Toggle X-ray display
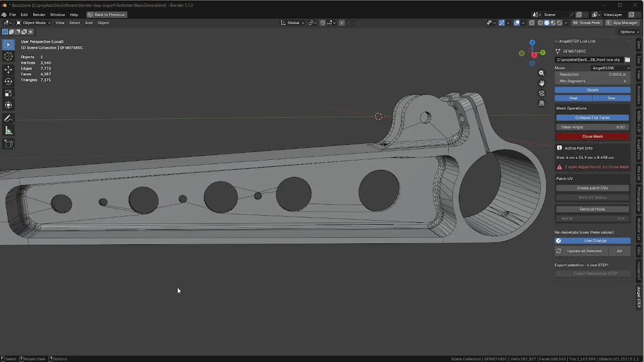The height and width of the screenshot is (362, 644). click(532, 23)
